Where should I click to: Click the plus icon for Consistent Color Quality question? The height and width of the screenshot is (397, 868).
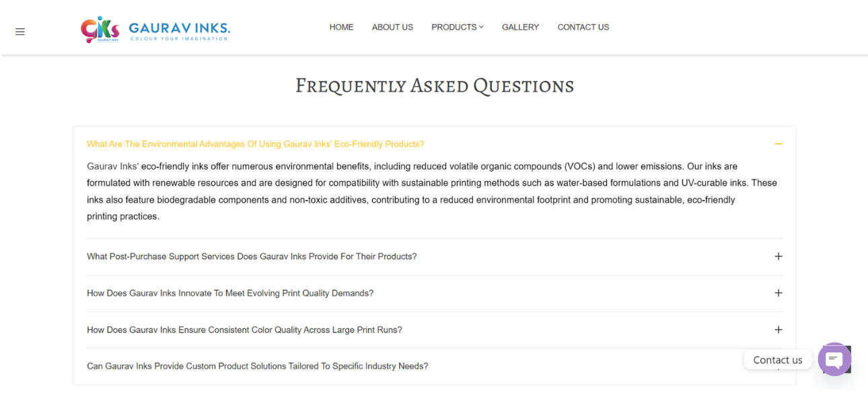pyautogui.click(x=779, y=330)
